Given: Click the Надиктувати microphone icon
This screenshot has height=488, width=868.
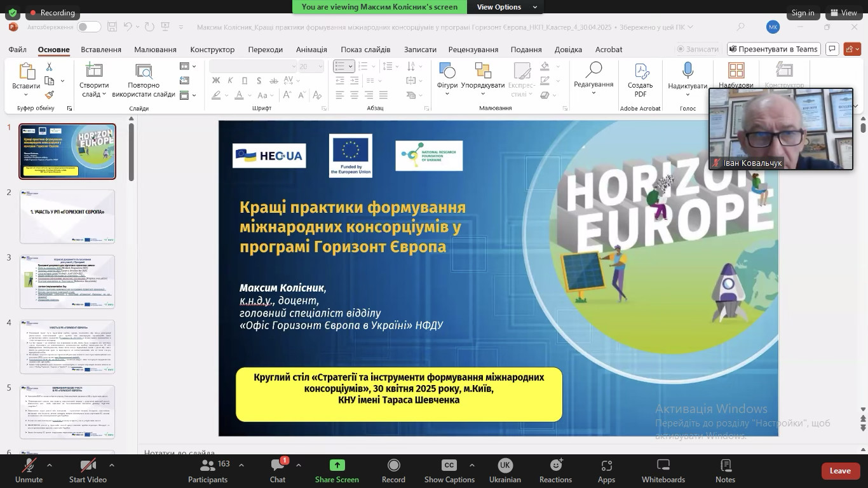Looking at the screenshot, I should [688, 71].
